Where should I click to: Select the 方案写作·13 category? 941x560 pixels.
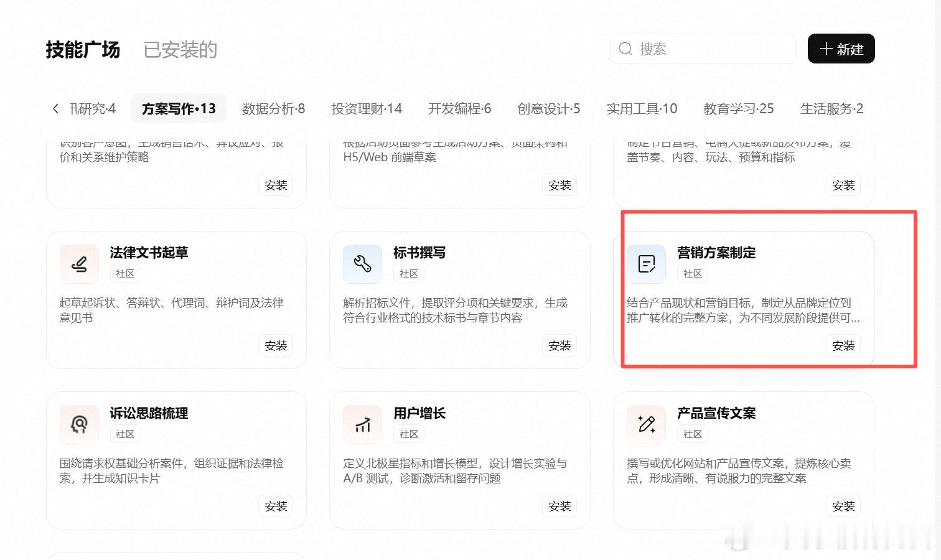[x=179, y=109]
